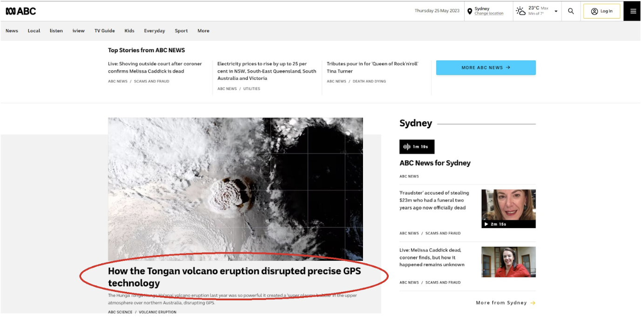The width and height of the screenshot is (644, 324).
Task: Select Change location under Sydney
Action: click(489, 13)
